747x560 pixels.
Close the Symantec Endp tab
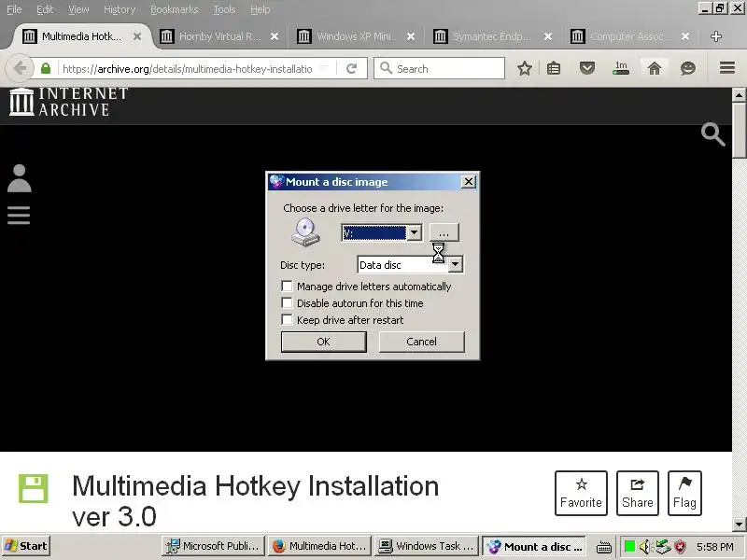(x=548, y=36)
